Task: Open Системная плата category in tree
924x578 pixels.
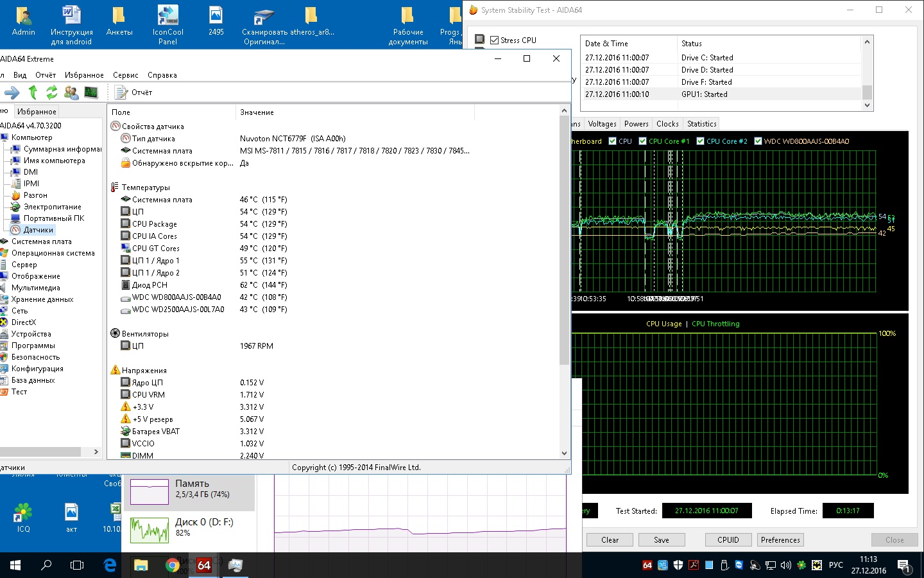Action: coord(41,241)
